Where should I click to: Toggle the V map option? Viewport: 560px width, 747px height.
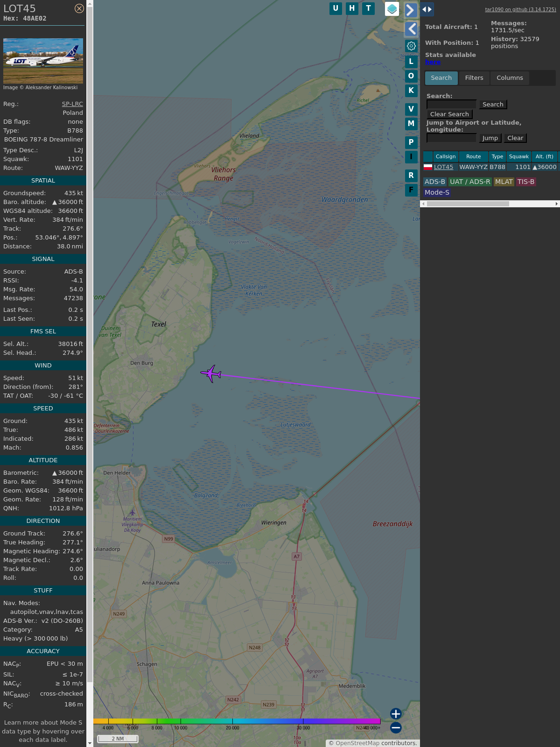point(411,109)
